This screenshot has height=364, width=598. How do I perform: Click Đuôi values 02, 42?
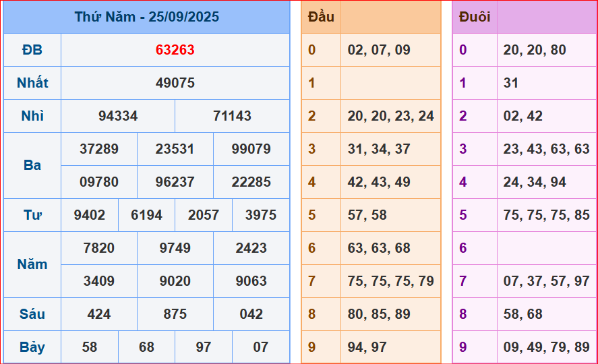click(522, 116)
